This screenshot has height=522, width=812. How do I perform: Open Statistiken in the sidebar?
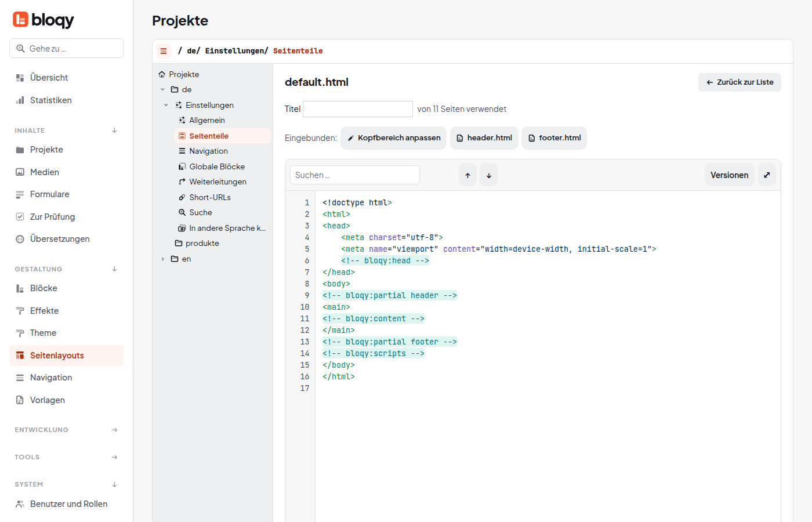pos(66,100)
